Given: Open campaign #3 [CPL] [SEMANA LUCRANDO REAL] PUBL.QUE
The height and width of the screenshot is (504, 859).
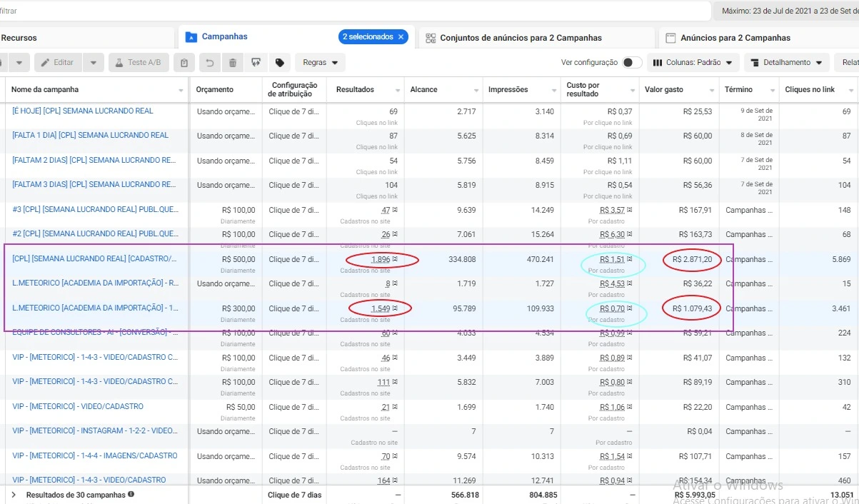Looking at the screenshot, I should (x=96, y=209).
